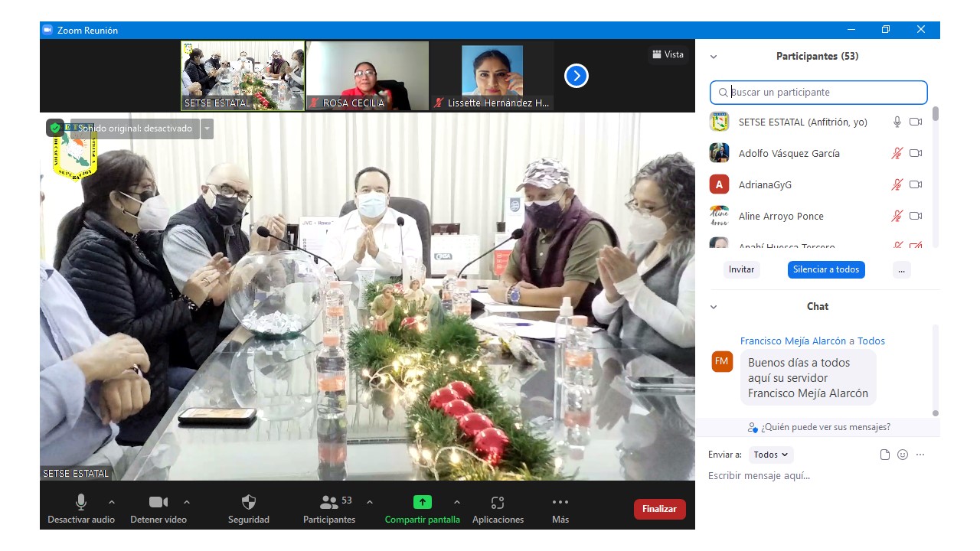980x551 pixels.
Task: Click Aline Arroyo Ponce avatar
Action: pyautogui.click(x=719, y=216)
